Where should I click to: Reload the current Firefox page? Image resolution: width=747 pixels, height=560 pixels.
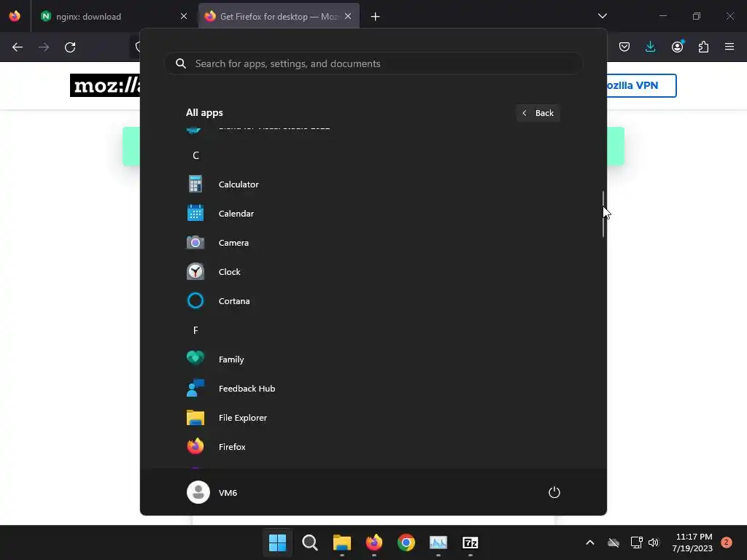point(70,47)
